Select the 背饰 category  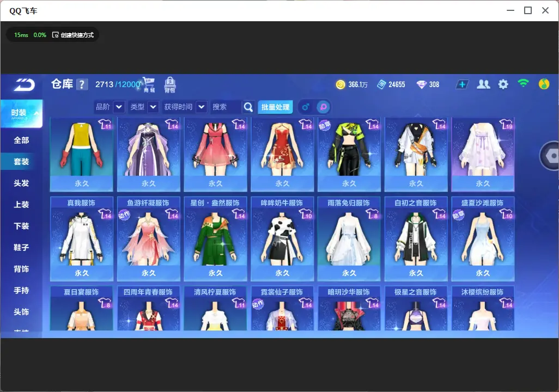coord(21,269)
